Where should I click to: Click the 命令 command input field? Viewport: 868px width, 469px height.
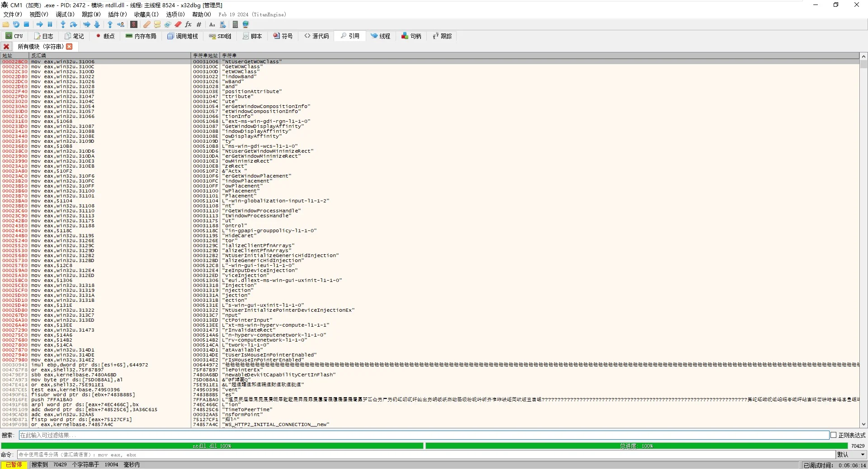[x=425, y=455]
